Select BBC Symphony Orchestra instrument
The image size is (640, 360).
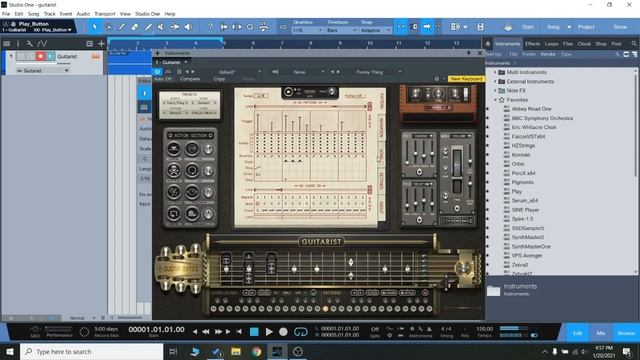click(x=542, y=118)
